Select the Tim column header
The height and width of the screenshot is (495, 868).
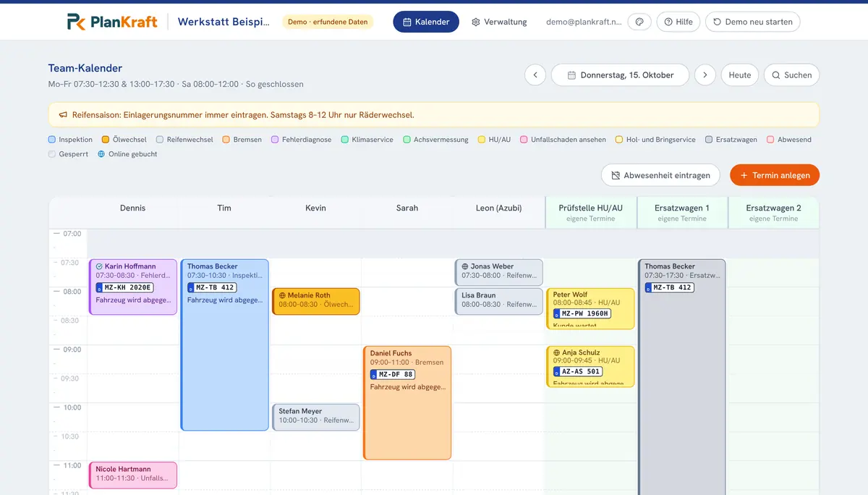(x=224, y=208)
